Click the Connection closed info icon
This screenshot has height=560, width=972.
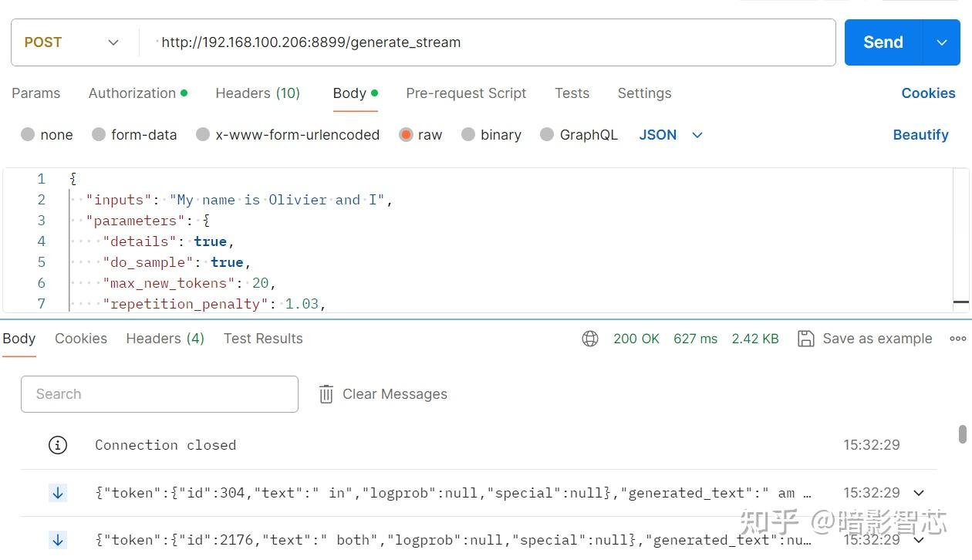[x=58, y=445]
